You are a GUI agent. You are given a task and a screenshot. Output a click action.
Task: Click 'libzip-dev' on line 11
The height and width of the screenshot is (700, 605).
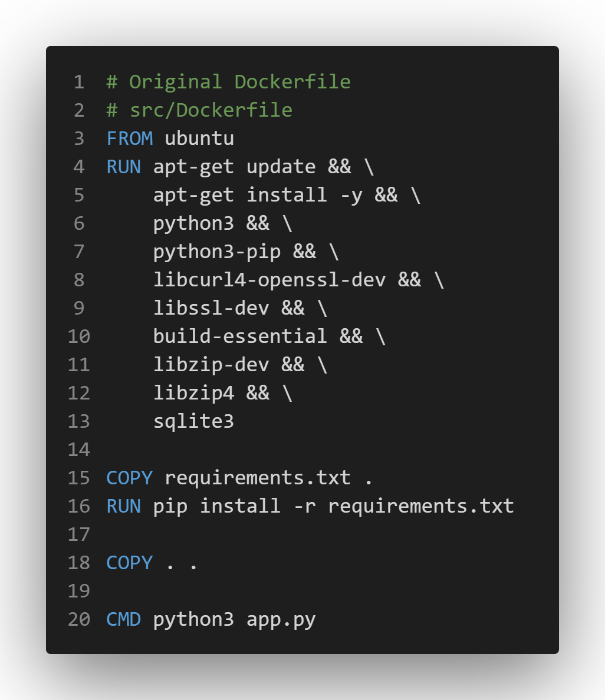(x=211, y=365)
